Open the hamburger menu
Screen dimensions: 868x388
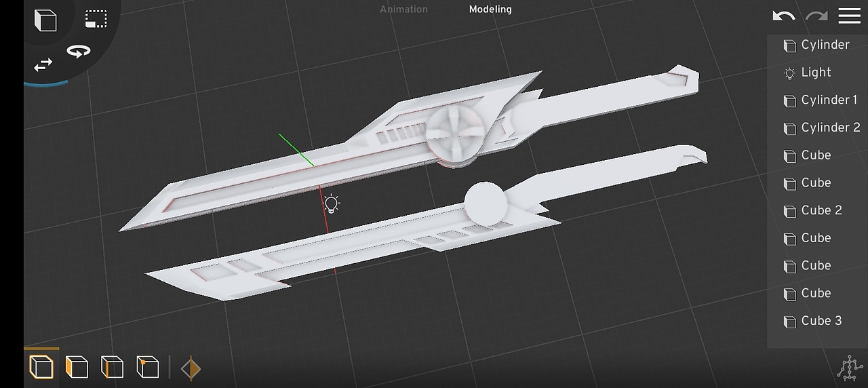849,16
